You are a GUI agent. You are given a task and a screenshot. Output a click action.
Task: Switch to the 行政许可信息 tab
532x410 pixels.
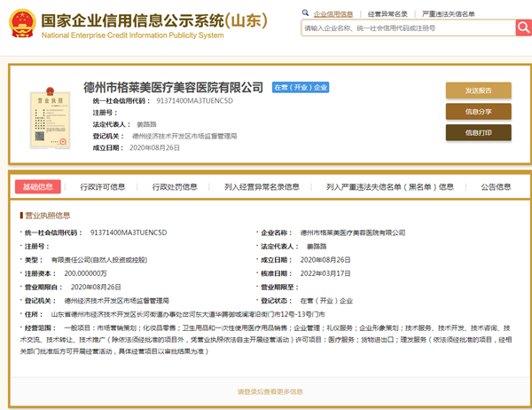click(103, 187)
